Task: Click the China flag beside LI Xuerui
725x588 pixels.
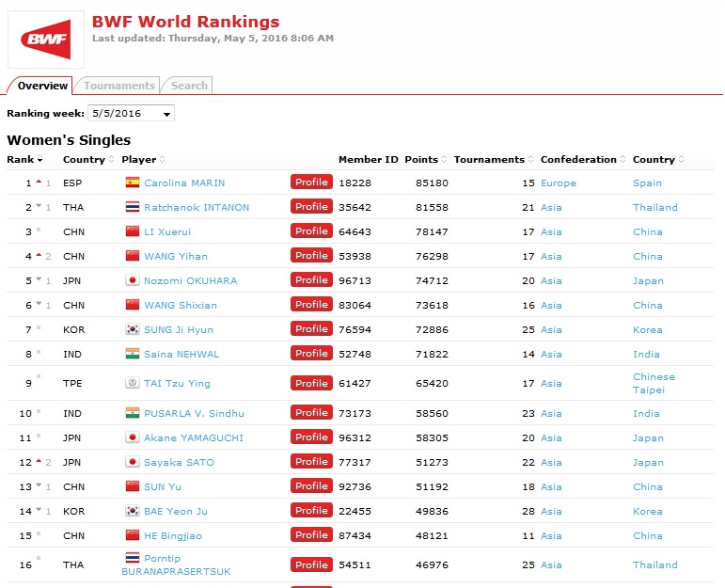Action: pyautogui.click(x=133, y=231)
